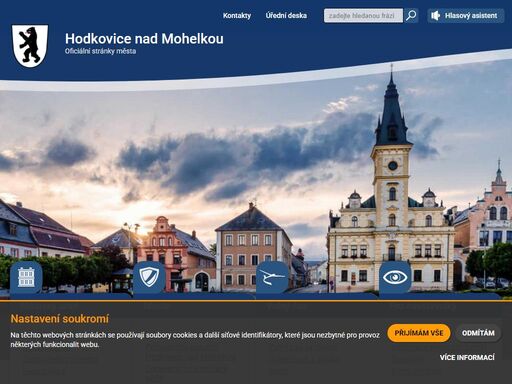
Task: Click the Oficiální stránky města subtitle
Action: (x=100, y=51)
